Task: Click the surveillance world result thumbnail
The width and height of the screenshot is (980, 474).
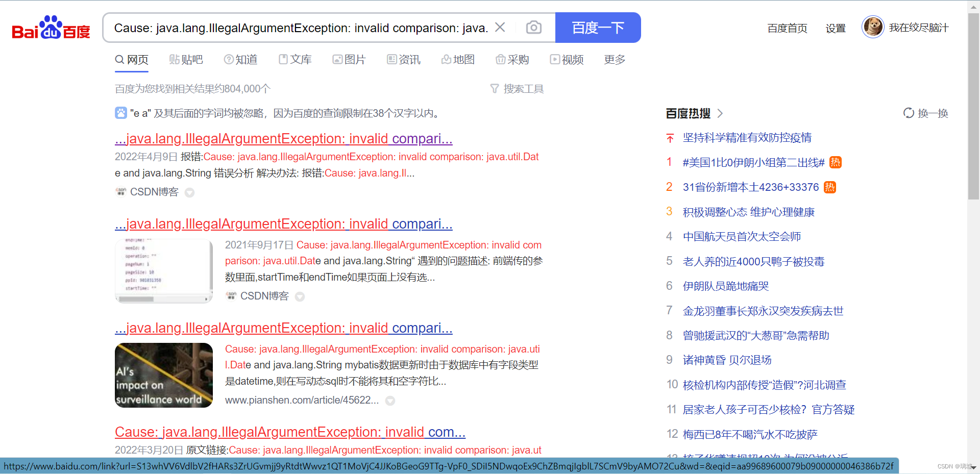Action: point(163,375)
